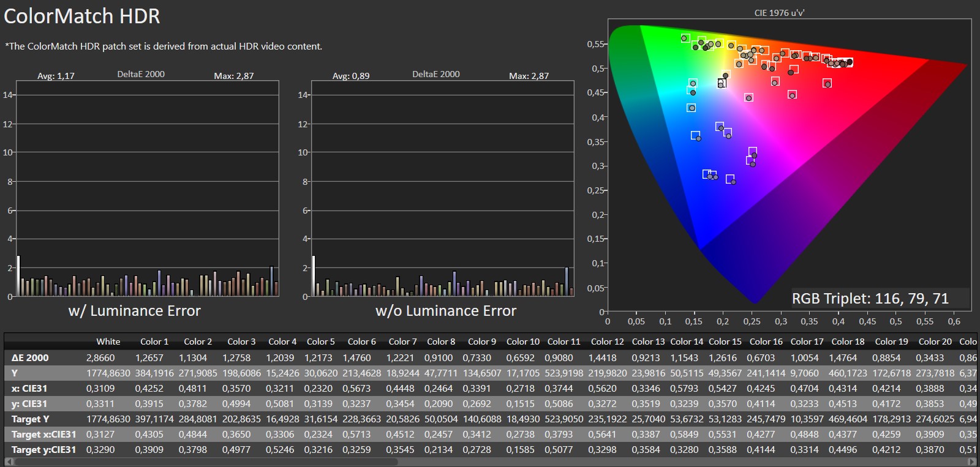Click the RGB Triplet: 116, 79, 71 readout
The width and height of the screenshot is (980, 467).
(x=870, y=299)
